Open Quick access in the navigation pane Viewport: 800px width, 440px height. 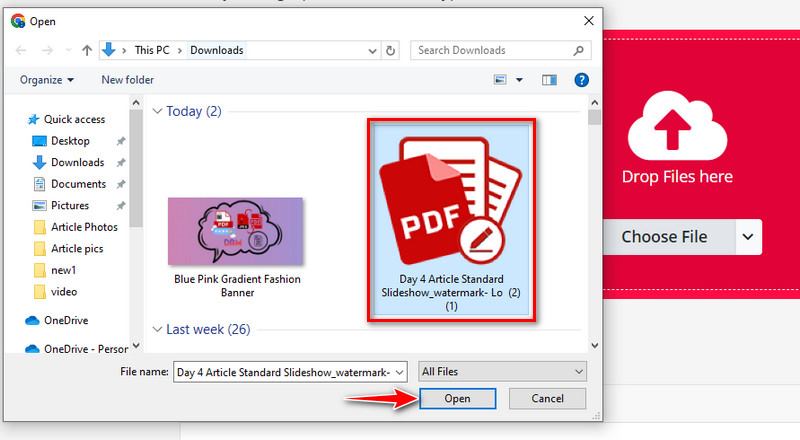(74, 119)
